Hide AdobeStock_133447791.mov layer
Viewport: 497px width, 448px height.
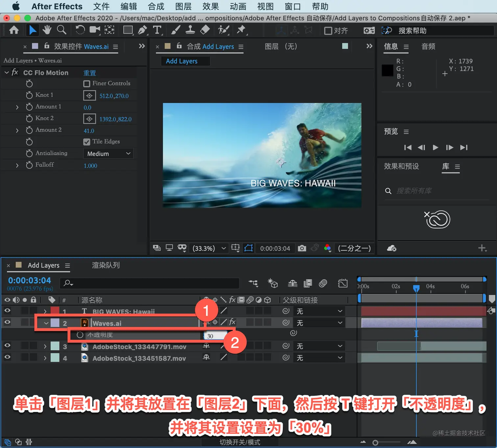[x=7, y=346]
